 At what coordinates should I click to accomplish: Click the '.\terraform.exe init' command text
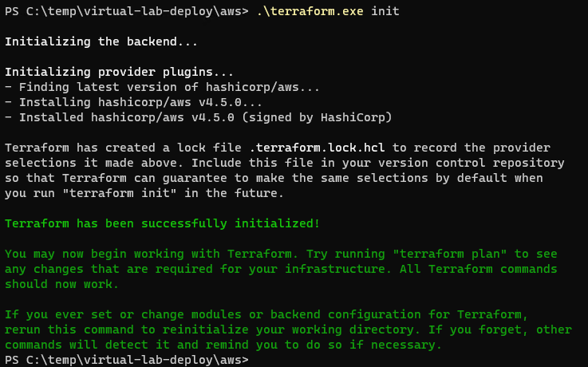[328, 11]
